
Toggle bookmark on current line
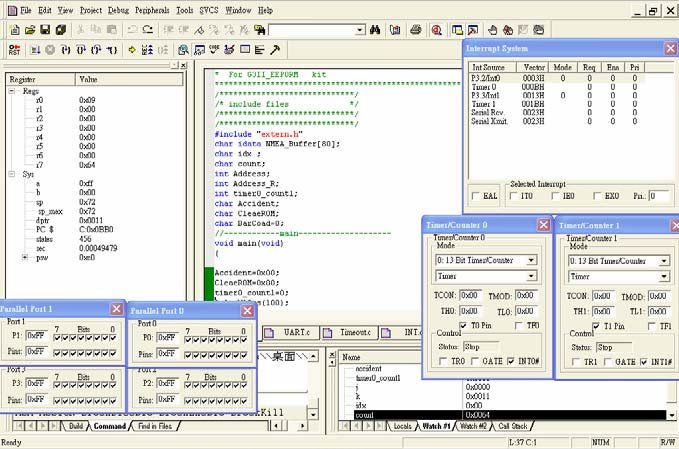(x=199, y=30)
